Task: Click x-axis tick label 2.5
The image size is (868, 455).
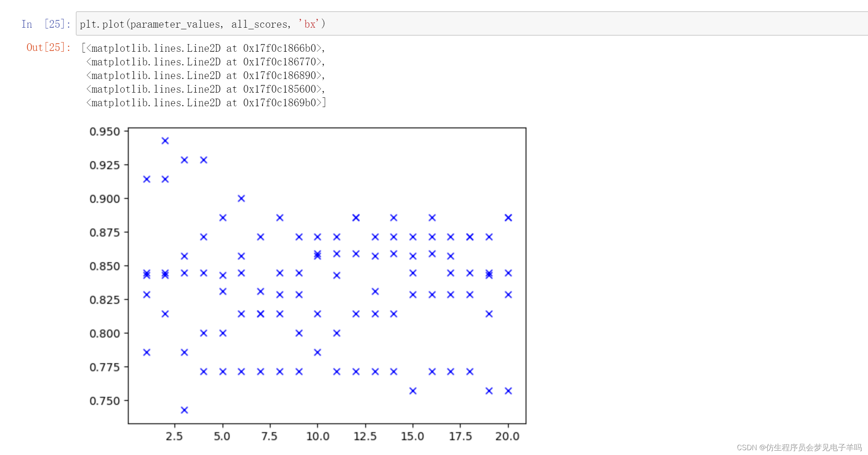Action: click(174, 436)
